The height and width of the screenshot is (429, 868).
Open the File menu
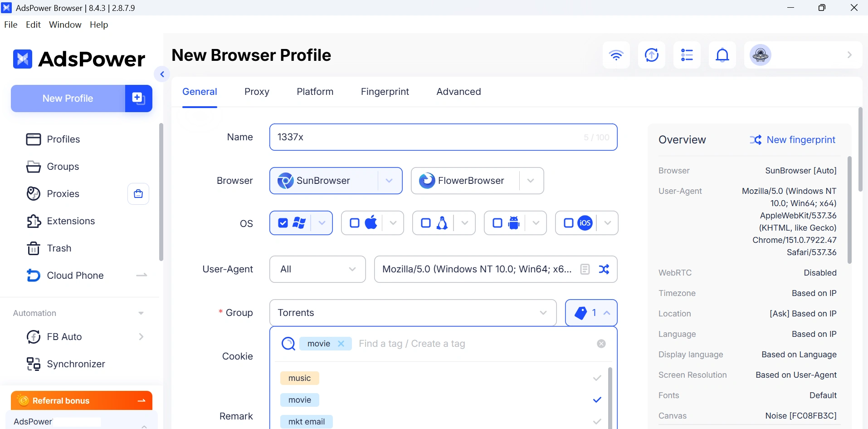[x=11, y=25]
